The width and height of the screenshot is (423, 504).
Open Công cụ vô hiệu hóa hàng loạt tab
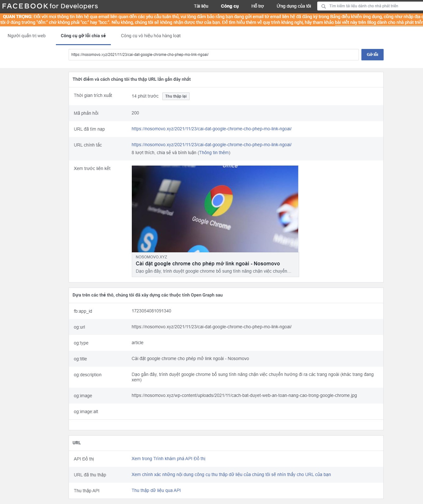tap(151, 36)
